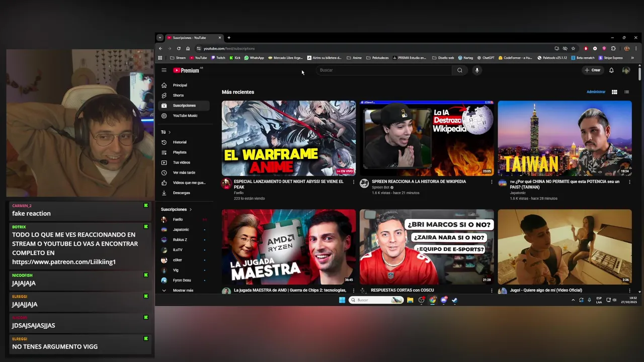The image size is (644, 362).
Task: Open the notifications bell
Action: 611,70
